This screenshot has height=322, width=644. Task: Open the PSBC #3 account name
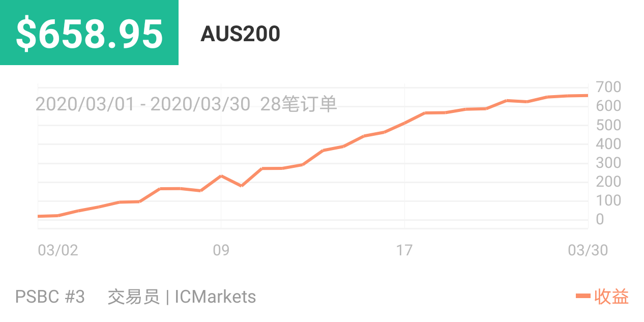50,297
